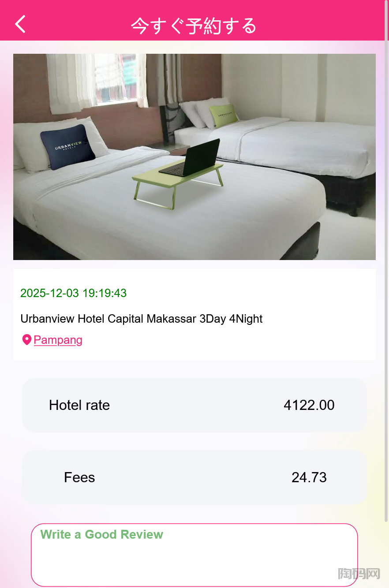This screenshot has height=588, width=389.
Task: Click the navy Urbanview pillow
Action: point(67,147)
